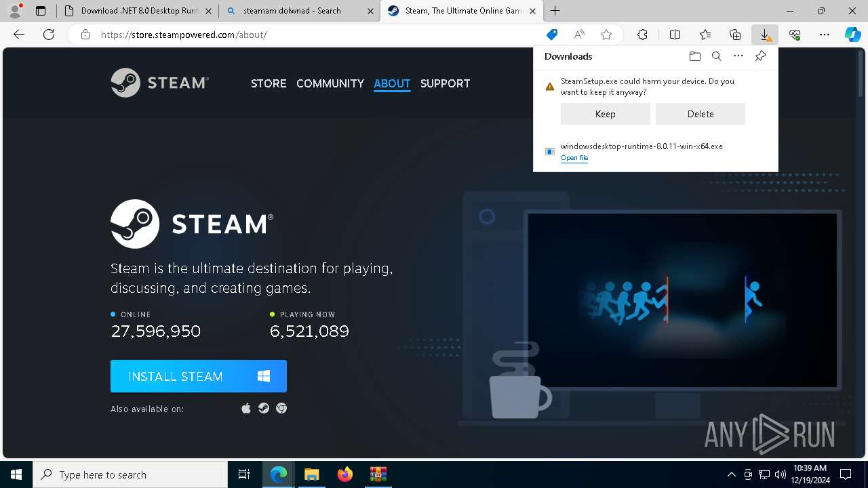Click the Steam logo in header
Image resolution: width=868 pixels, height=488 pixels.
pos(160,83)
